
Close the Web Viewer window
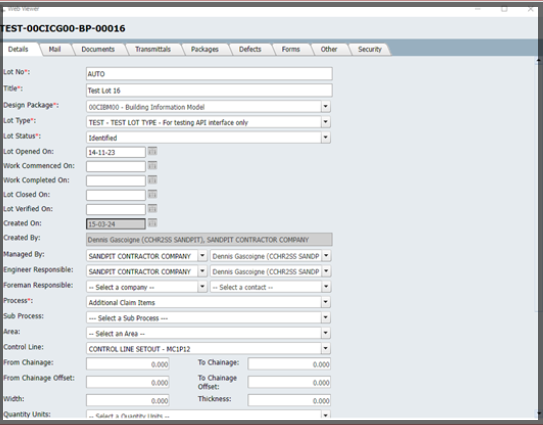pyautogui.click(x=530, y=9)
